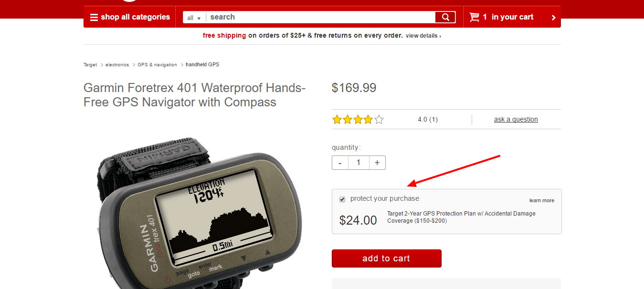Expand the 'all' search category dropdown
Viewport: 644px width, 289px height.
coord(194,18)
